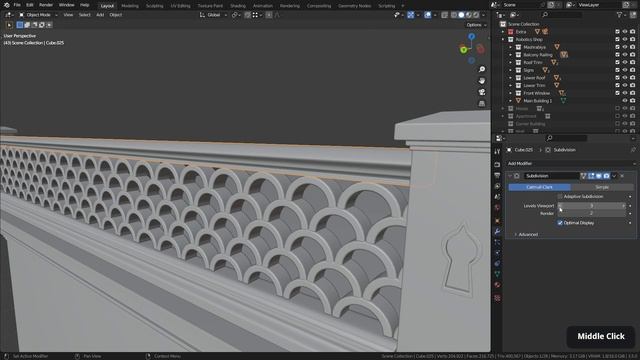This screenshot has width=640, height=360.
Task: Toggle Subdivision modifier viewport display
Action: point(599,176)
